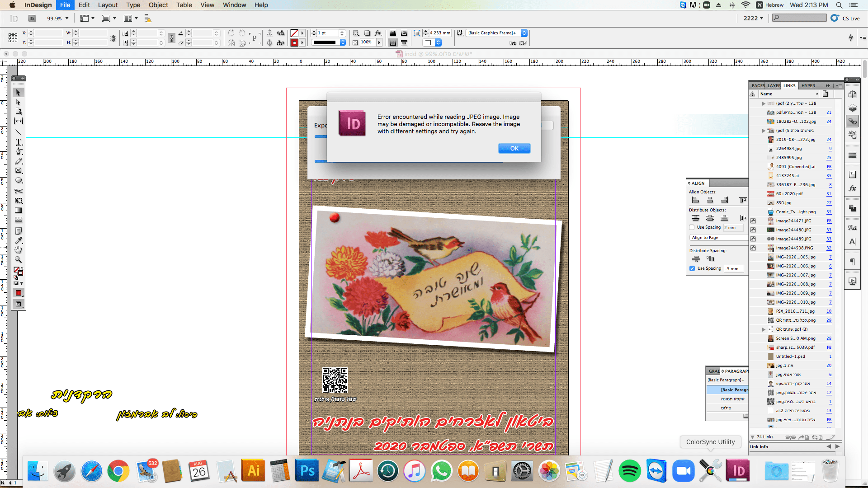Select the Type tool in the toolbar
The height and width of the screenshot is (488, 868).
point(19,142)
